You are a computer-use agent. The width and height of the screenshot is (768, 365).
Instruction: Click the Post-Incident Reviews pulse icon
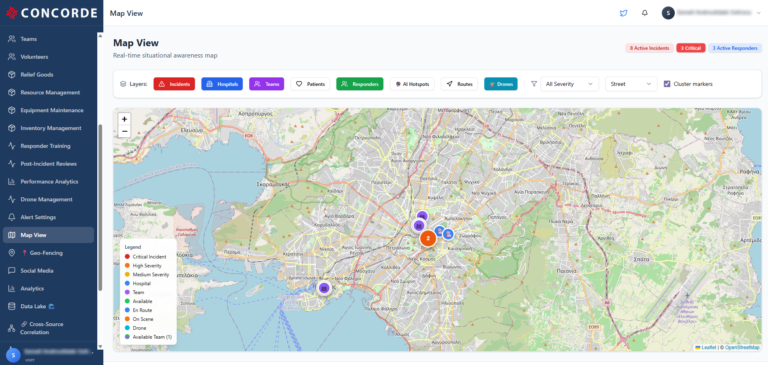[12, 164]
